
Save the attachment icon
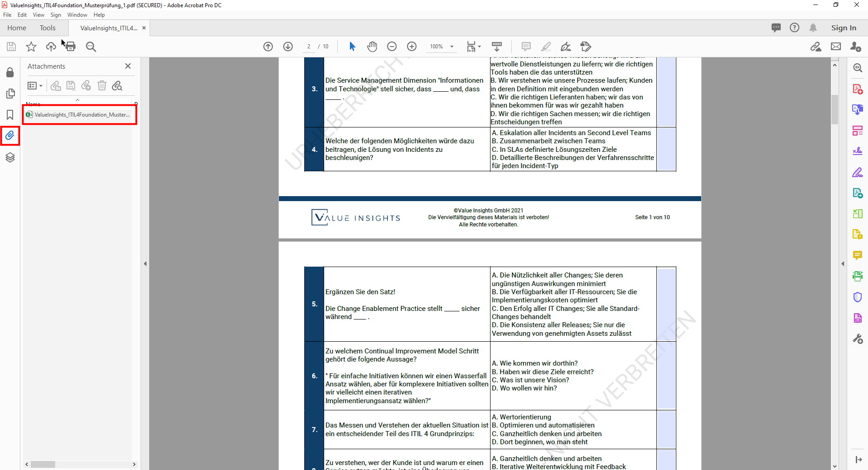click(x=71, y=85)
